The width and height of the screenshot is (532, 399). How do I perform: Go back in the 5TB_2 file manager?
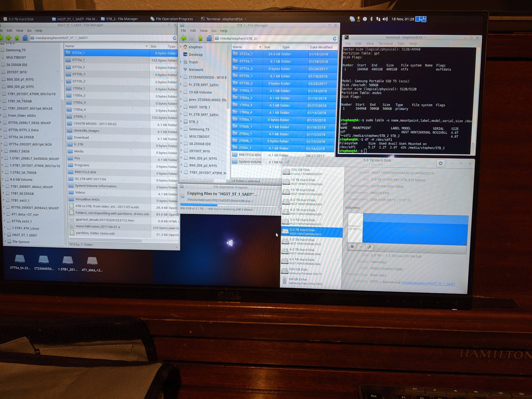pos(184,38)
